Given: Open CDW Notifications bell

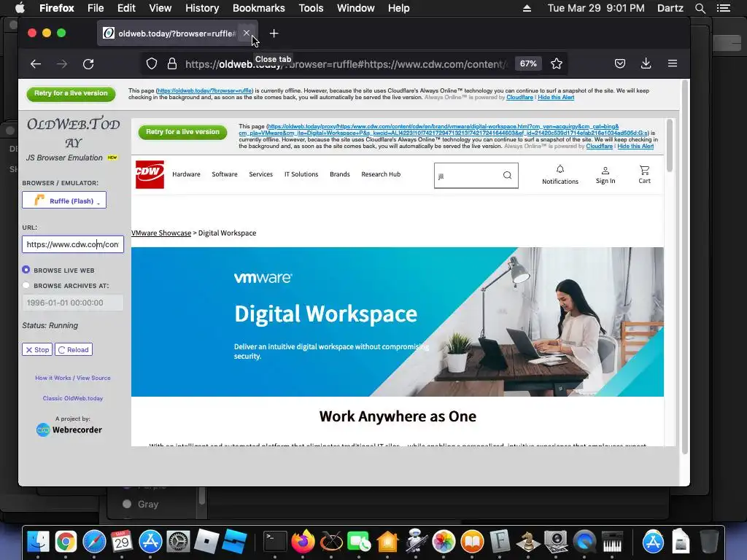Looking at the screenshot, I should tap(560, 175).
